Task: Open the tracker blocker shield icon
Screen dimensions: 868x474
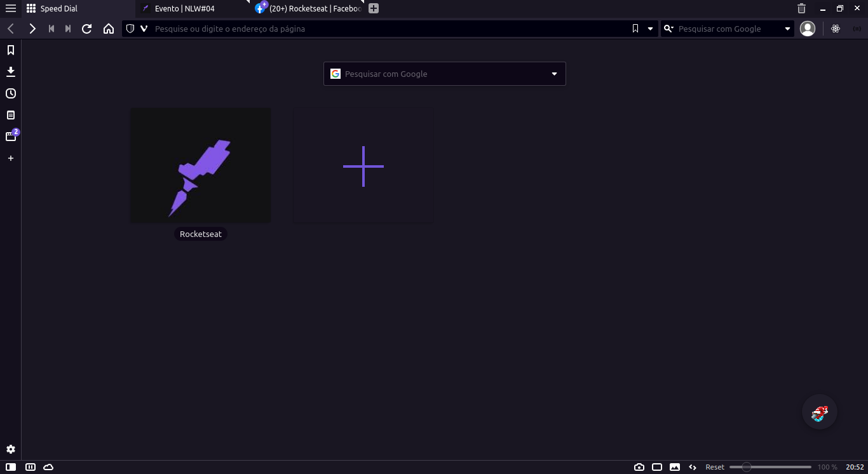Action: click(130, 29)
